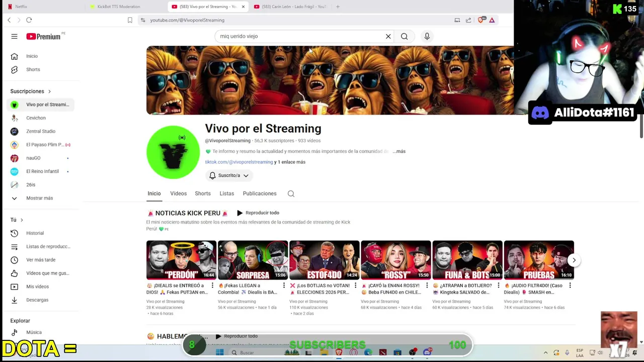The width and height of the screenshot is (644, 362).
Task: Open 'y 1 enlace más' link
Action: click(x=290, y=162)
